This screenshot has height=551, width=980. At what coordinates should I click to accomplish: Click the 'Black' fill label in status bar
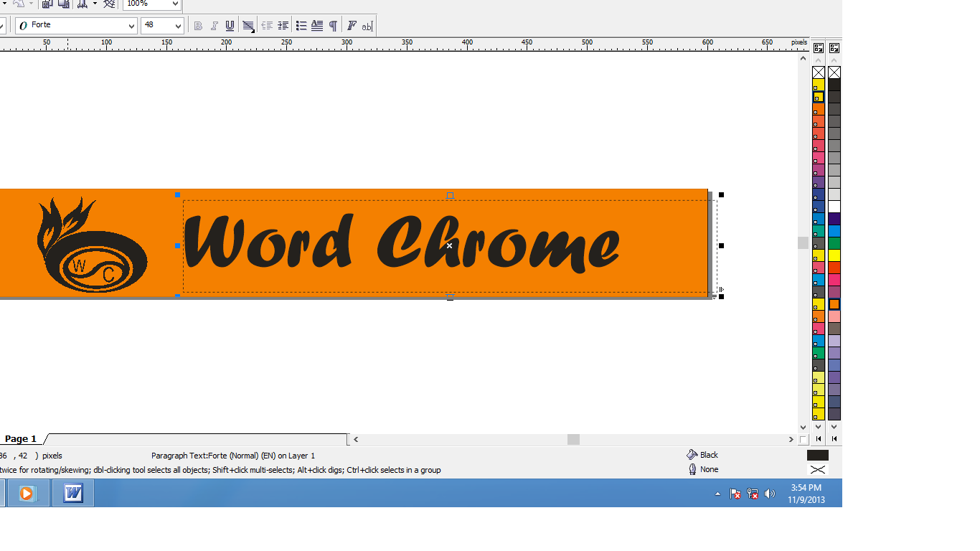point(709,455)
